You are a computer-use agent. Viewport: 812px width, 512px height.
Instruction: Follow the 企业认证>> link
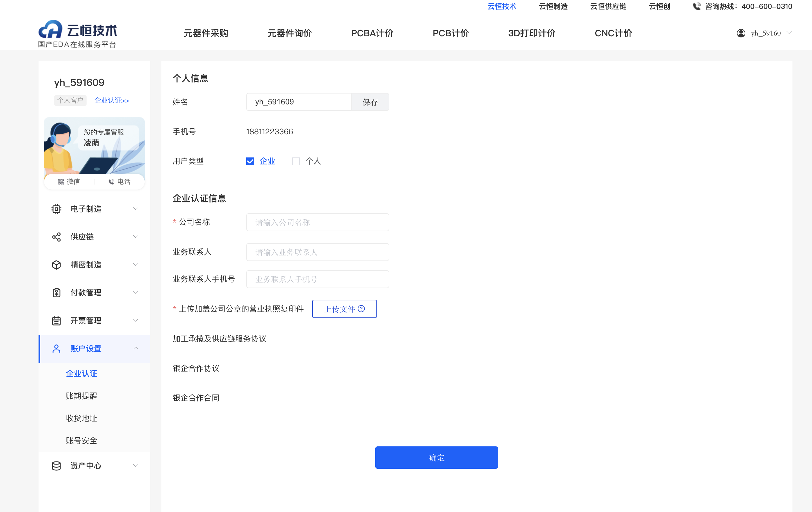coord(112,101)
